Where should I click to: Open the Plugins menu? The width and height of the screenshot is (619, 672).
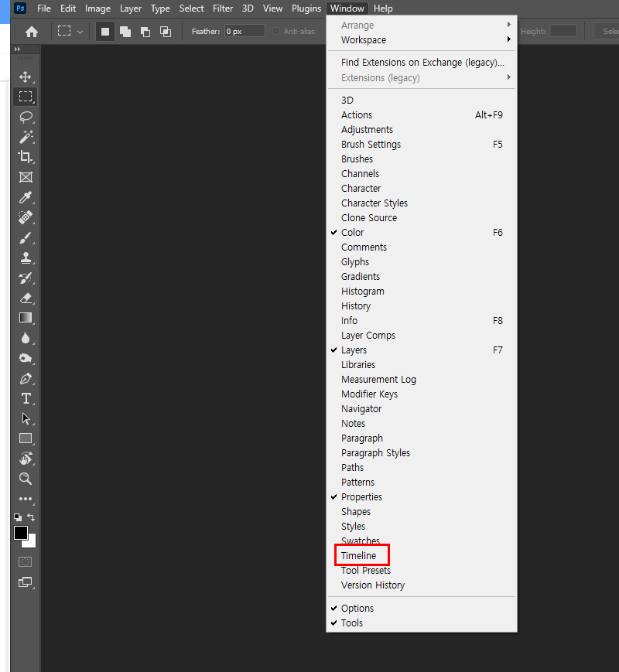tap(306, 9)
